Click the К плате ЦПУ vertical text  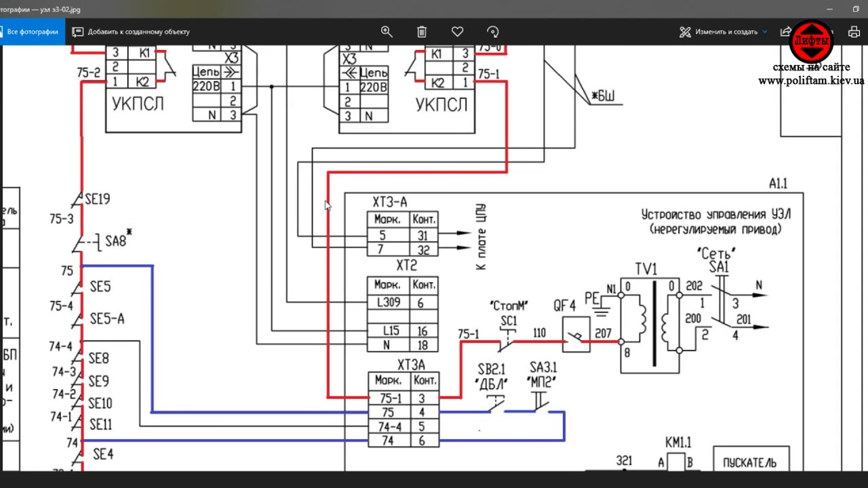(481, 237)
